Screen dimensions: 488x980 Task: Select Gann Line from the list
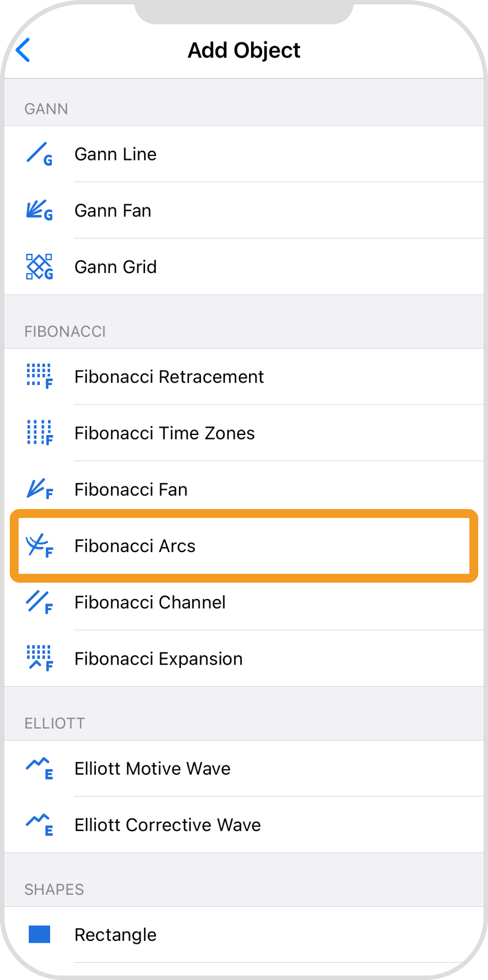coord(115,154)
